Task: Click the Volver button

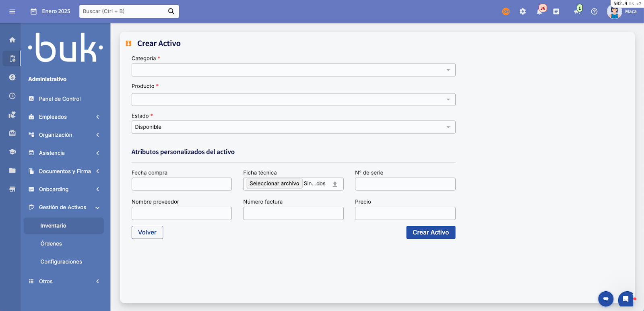Action: (147, 233)
